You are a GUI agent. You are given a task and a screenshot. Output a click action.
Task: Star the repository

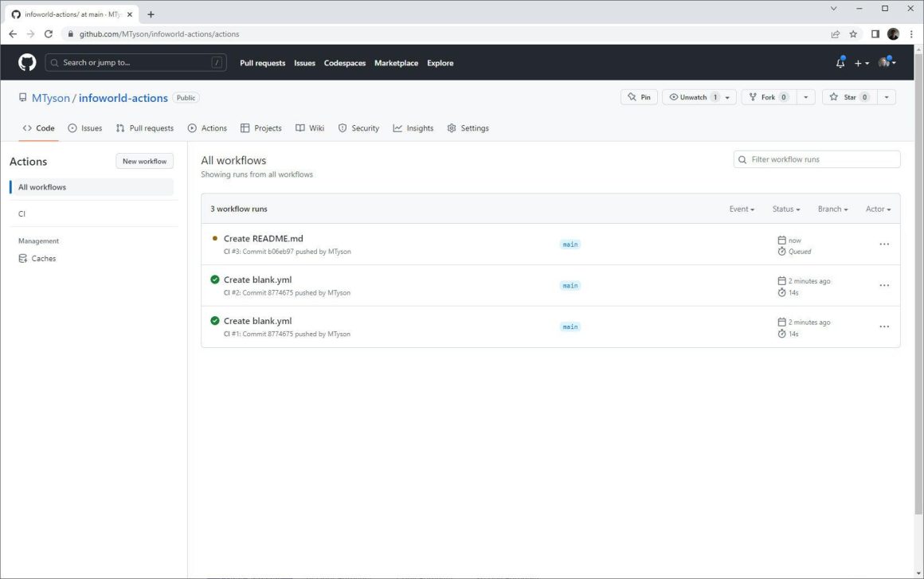849,97
